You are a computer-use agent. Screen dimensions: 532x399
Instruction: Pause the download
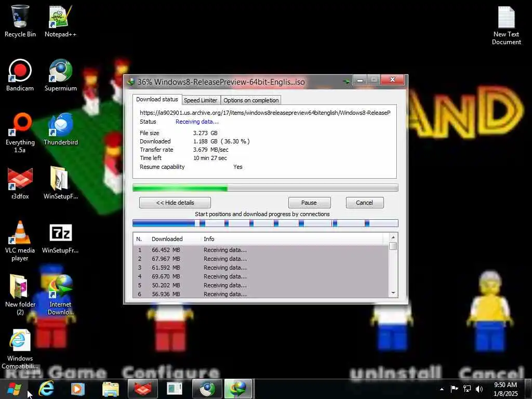(x=309, y=203)
